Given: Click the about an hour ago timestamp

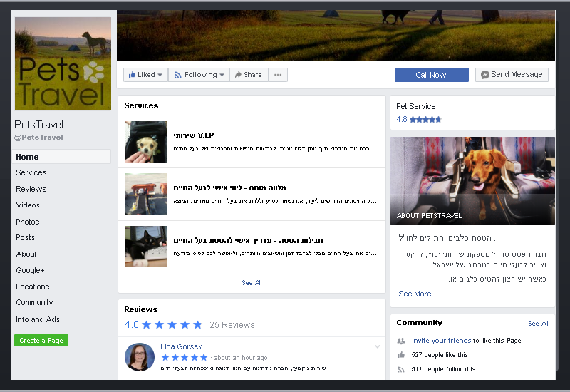Looking at the screenshot, I should point(241,358).
